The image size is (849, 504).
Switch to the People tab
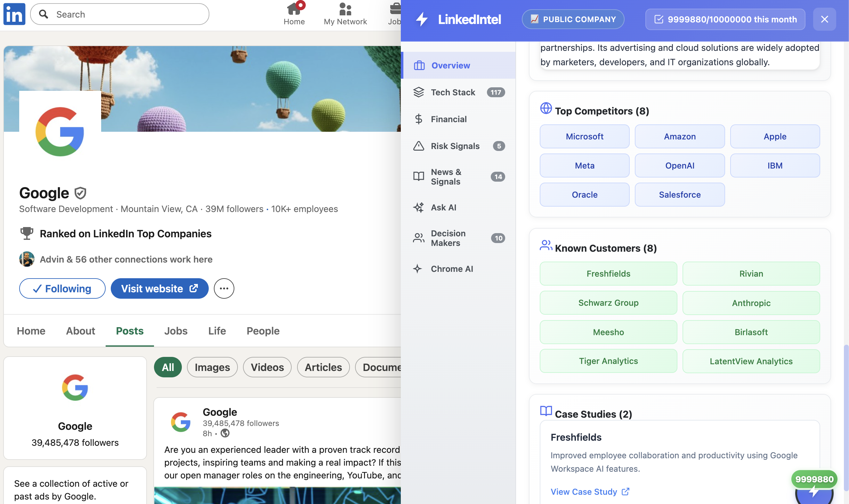[263, 330]
